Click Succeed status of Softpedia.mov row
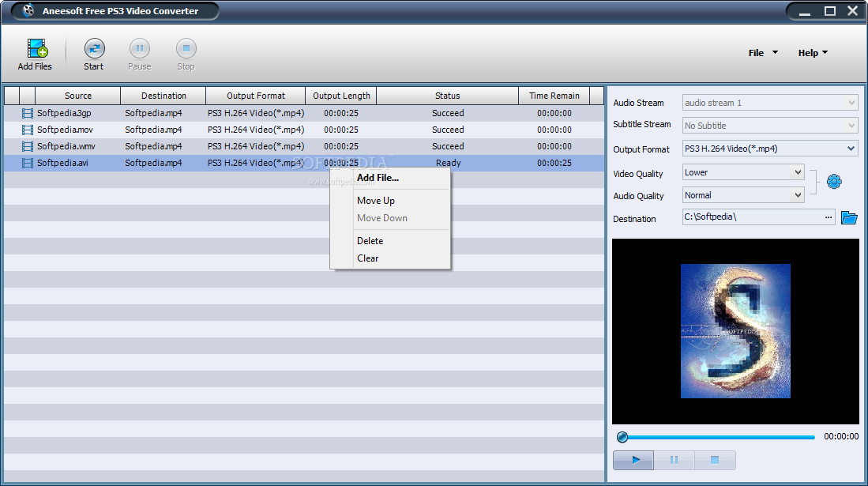 tap(448, 130)
